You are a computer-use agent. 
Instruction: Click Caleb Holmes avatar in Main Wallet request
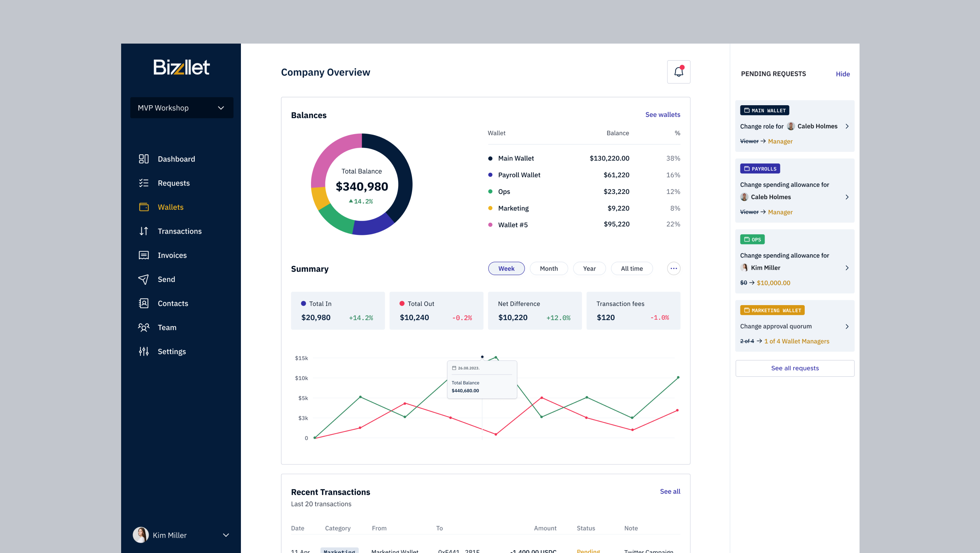coord(790,126)
